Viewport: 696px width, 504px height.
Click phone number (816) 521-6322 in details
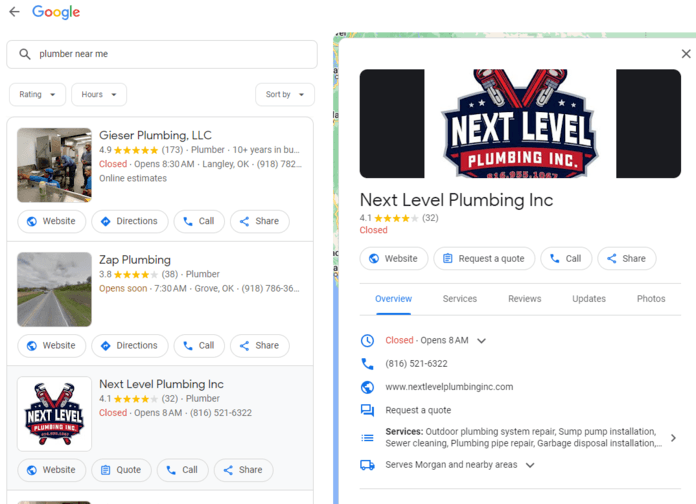point(416,364)
